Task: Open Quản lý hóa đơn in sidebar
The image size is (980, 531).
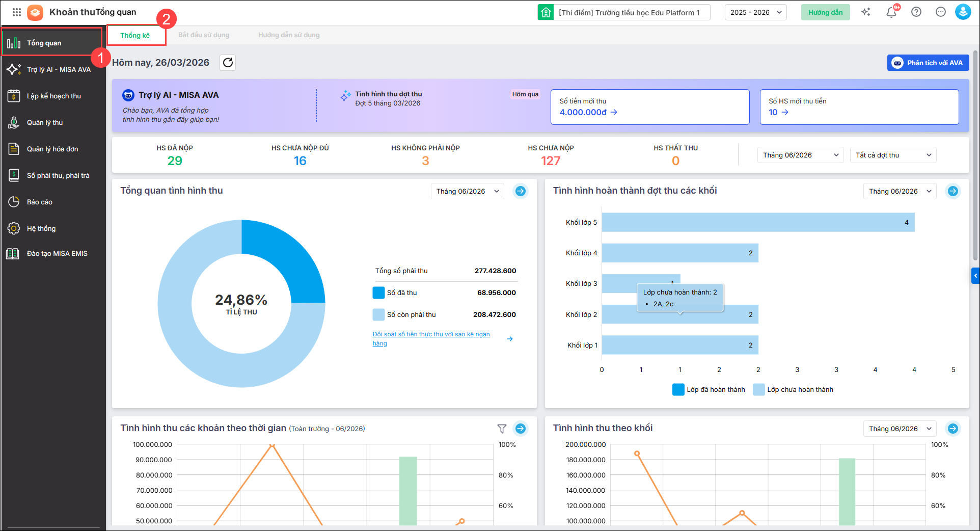Action: pyautogui.click(x=52, y=149)
